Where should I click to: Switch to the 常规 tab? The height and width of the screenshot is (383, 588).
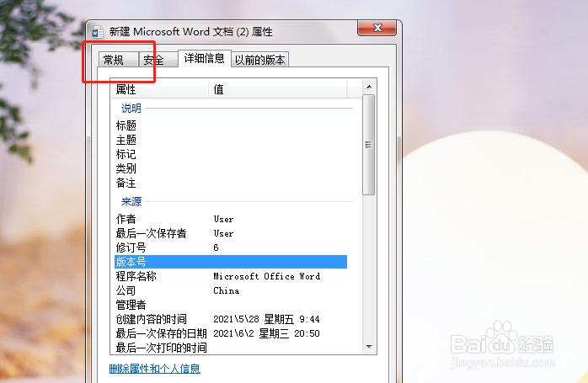tap(119, 60)
